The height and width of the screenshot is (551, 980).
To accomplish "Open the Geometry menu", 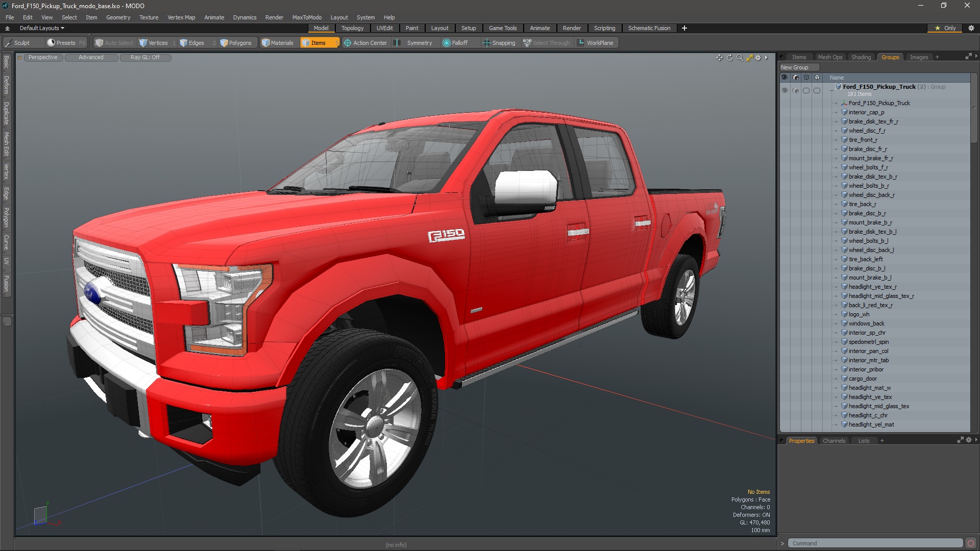I will 118,17.
